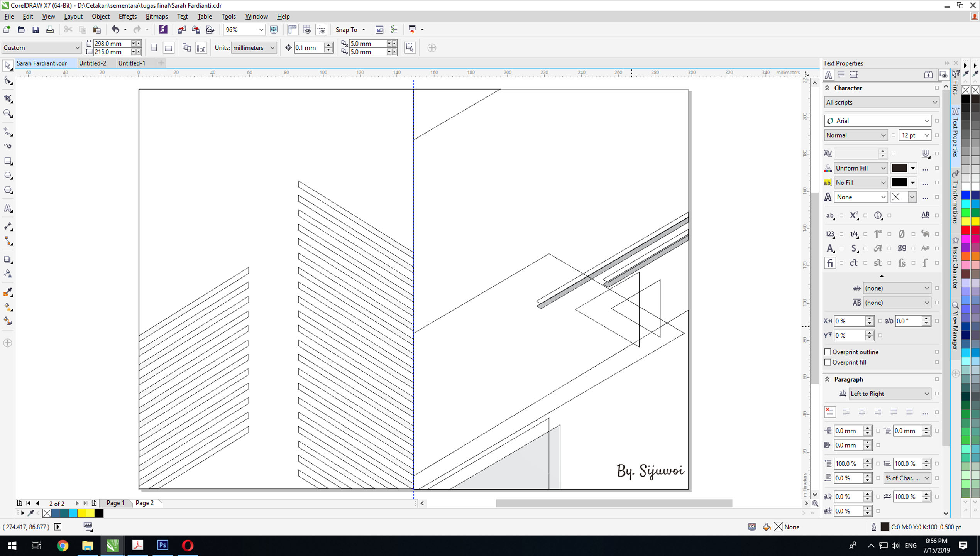Click the Undo arrow icon
The width and height of the screenshot is (980, 556).
(115, 30)
